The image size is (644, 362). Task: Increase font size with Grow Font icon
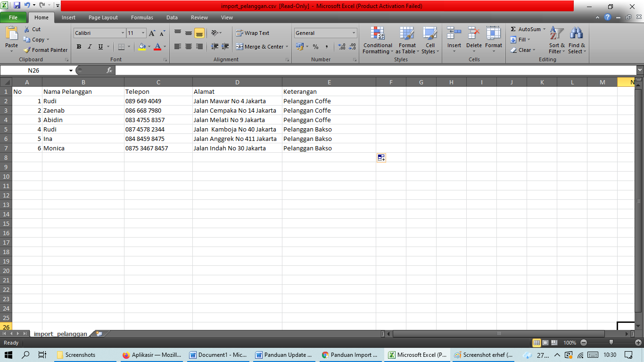152,33
